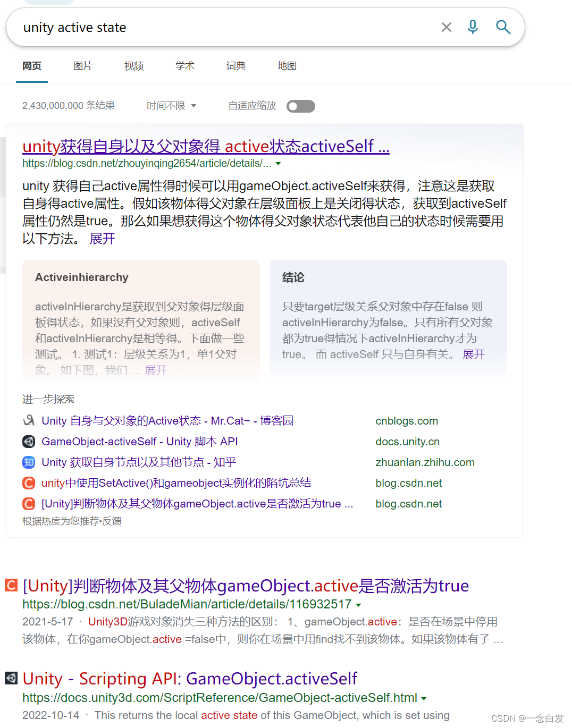
Task: Click 根据热度为您推荐•反馈 feedback text
Action: coord(72,521)
